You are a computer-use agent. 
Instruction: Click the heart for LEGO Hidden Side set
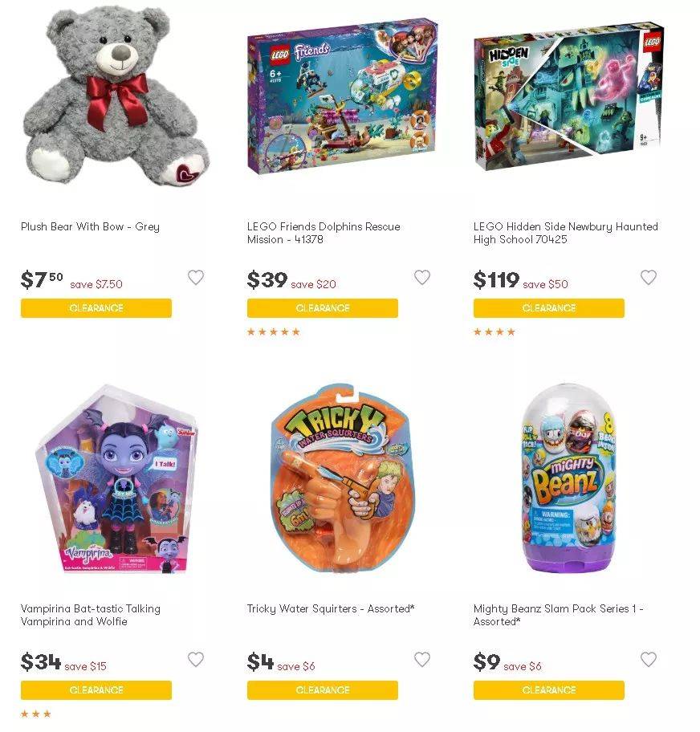[x=648, y=277]
